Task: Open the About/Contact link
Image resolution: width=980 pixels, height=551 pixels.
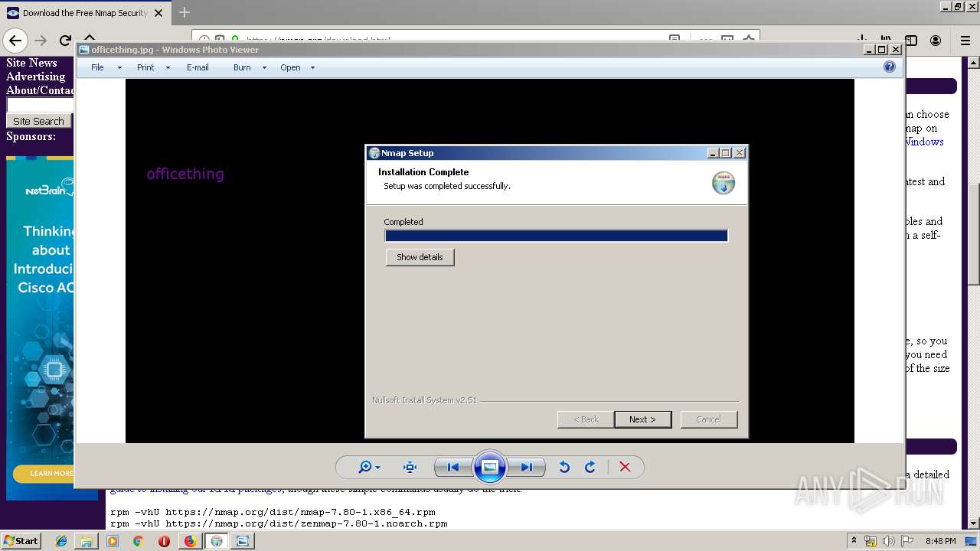Action: pos(41,90)
